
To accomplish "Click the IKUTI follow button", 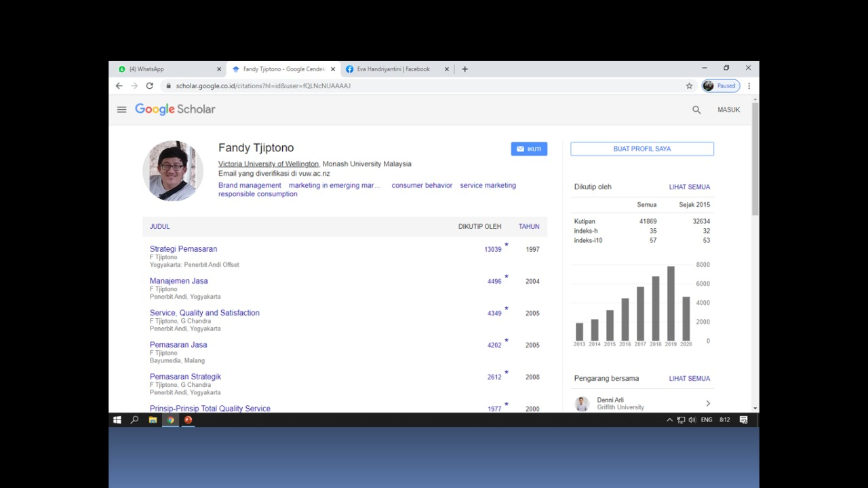I will point(529,149).
